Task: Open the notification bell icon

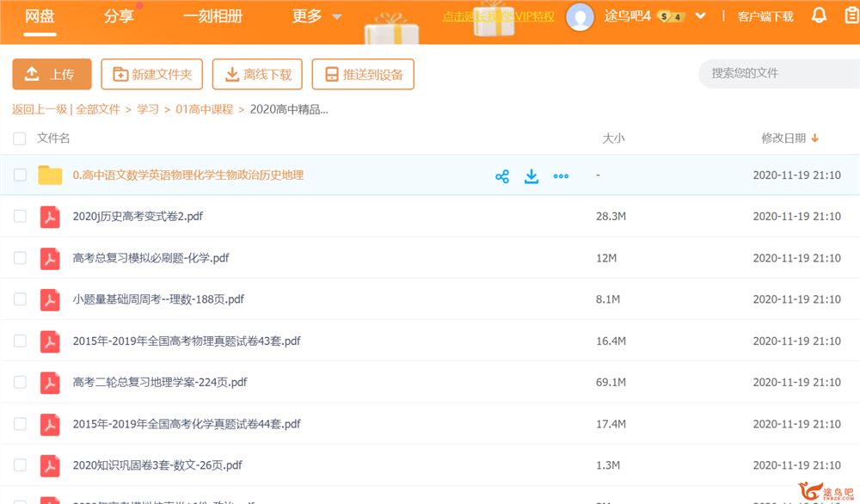Action: click(x=819, y=15)
